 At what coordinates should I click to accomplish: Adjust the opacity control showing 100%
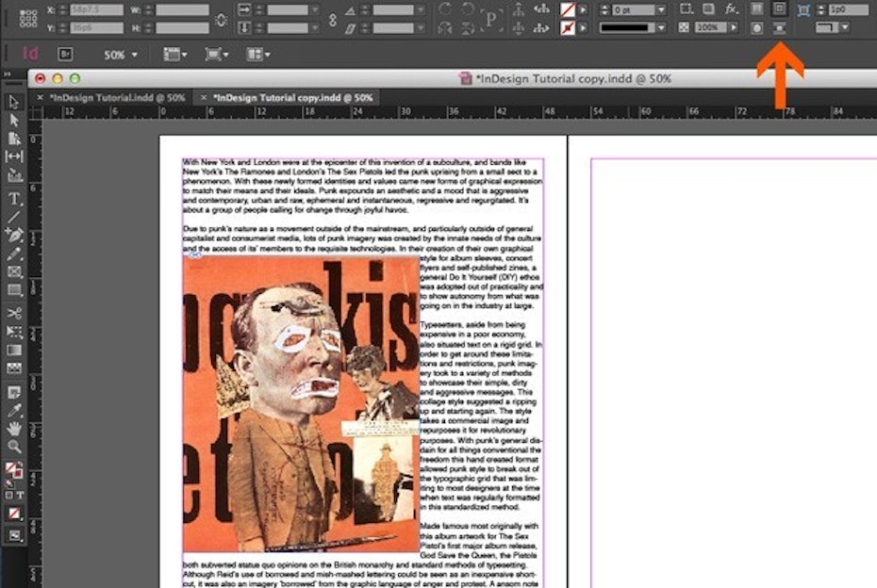pos(710,27)
